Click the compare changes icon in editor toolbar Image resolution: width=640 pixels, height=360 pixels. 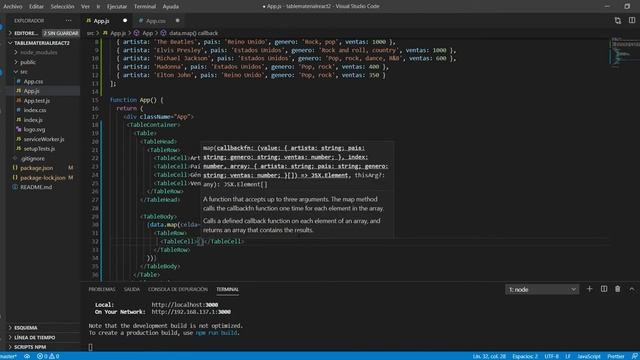618,20
